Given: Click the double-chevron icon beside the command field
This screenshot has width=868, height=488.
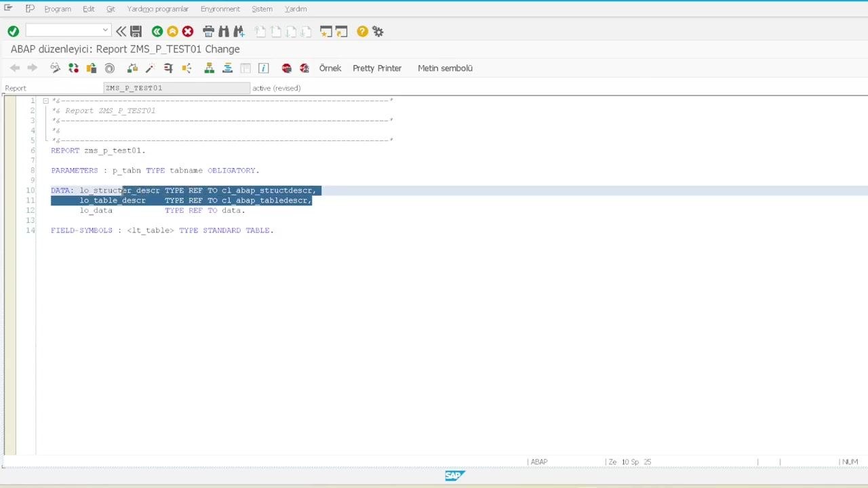Looking at the screenshot, I should click(x=121, y=31).
